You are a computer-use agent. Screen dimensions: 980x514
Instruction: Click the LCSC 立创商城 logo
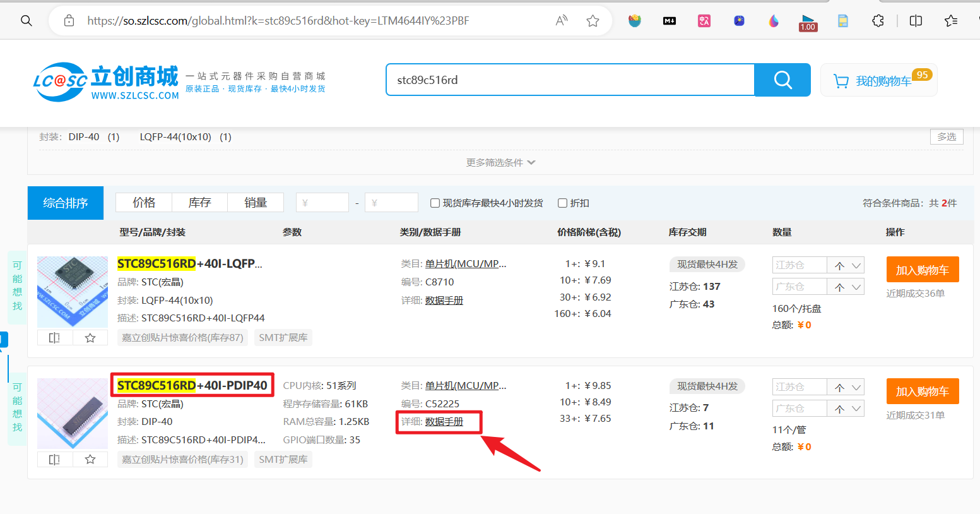point(106,82)
